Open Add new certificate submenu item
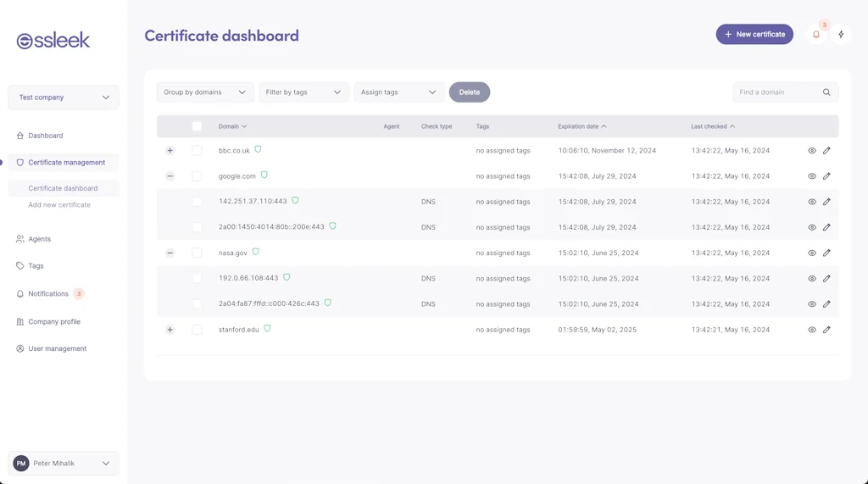 tap(59, 205)
